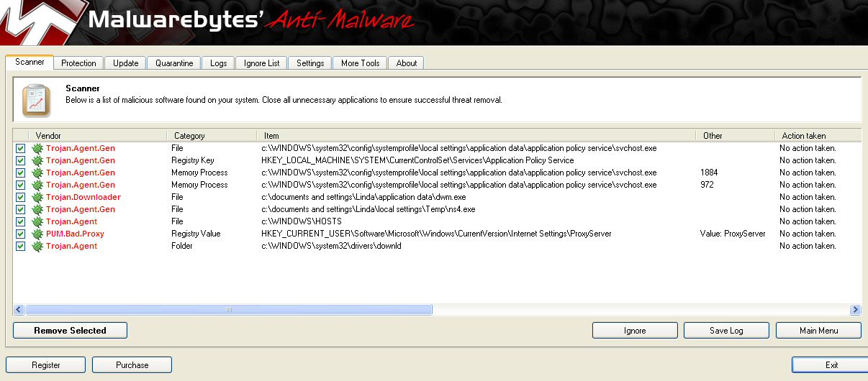Open the More Tools tab
868x381 pixels.
point(360,63)
